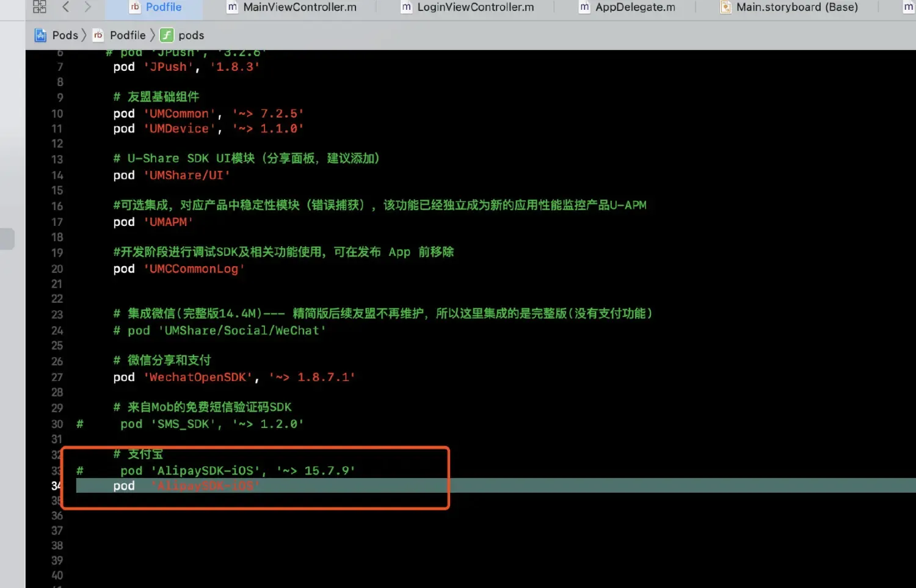
Task: Click the Main.storyboard tab's file icon
Action: pos(725,7)
